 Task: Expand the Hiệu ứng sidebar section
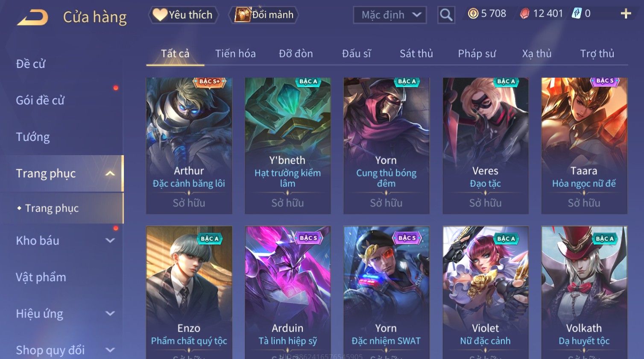click(x=110, y=314)
